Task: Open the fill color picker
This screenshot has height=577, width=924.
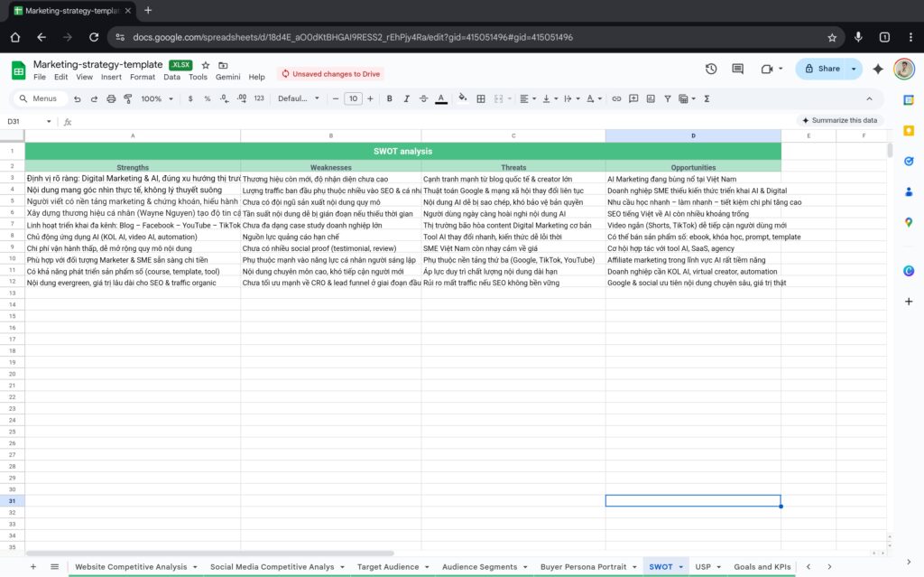Action: [x=463, y=98]
